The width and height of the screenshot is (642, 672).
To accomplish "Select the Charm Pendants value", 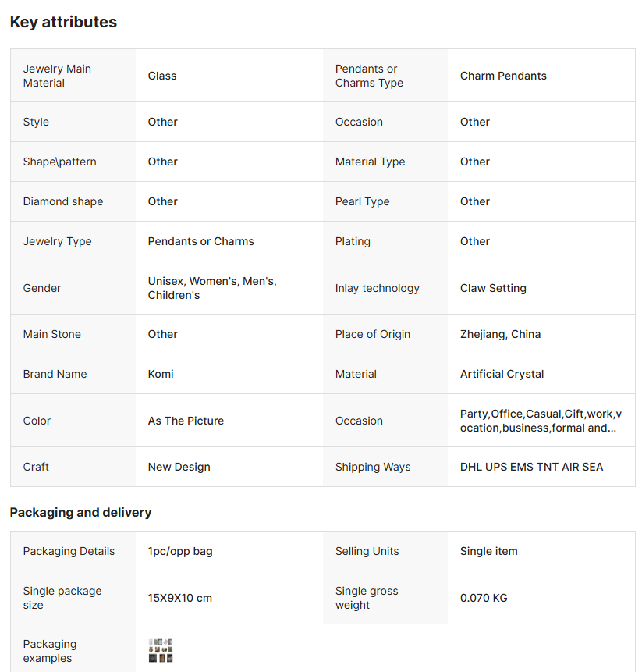I will 503,76.
